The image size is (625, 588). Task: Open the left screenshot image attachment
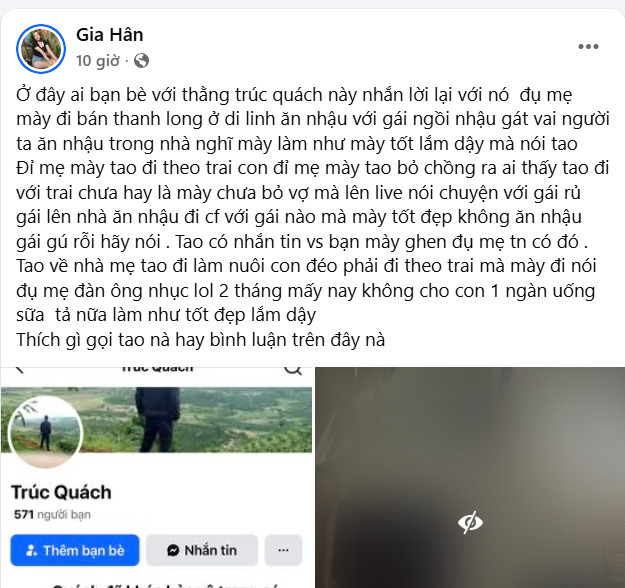[156, 478]
